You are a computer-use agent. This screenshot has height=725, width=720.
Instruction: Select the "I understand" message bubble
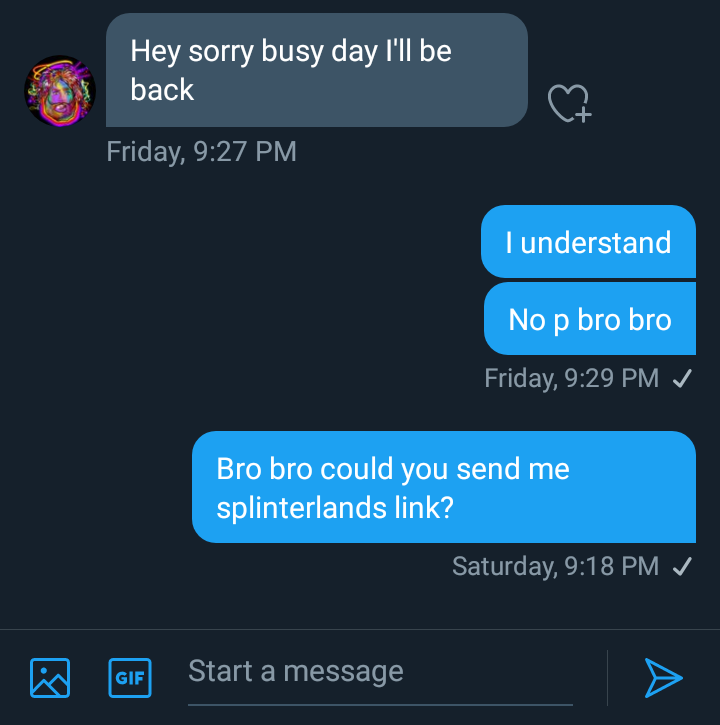588,242
